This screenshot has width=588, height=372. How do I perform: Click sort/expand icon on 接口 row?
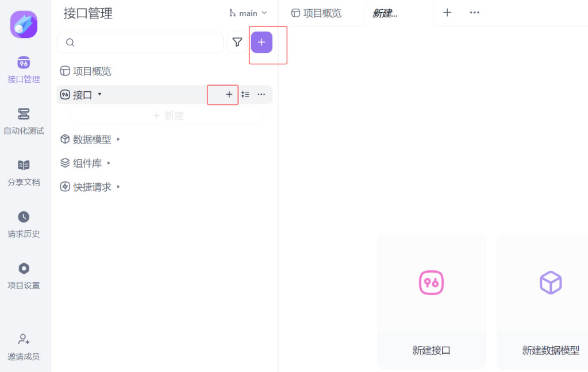245,95
